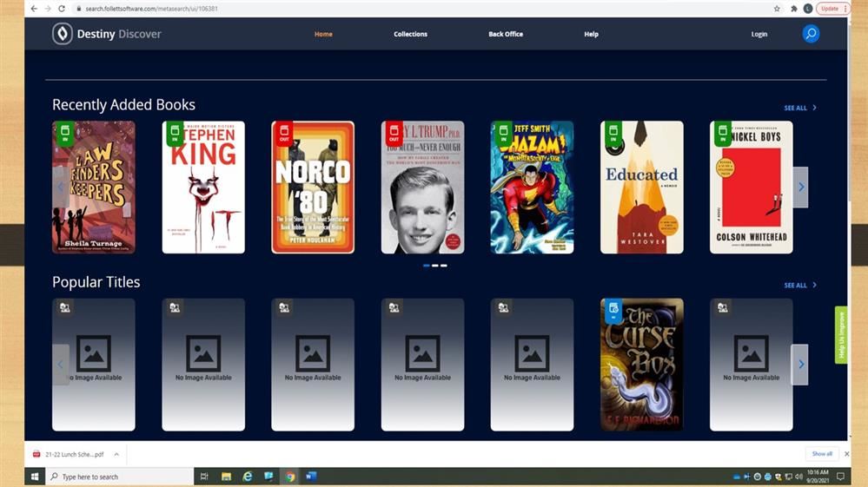868x487 pixels.
Task: Open the blue search magnifier button
Action: point(811,34)
